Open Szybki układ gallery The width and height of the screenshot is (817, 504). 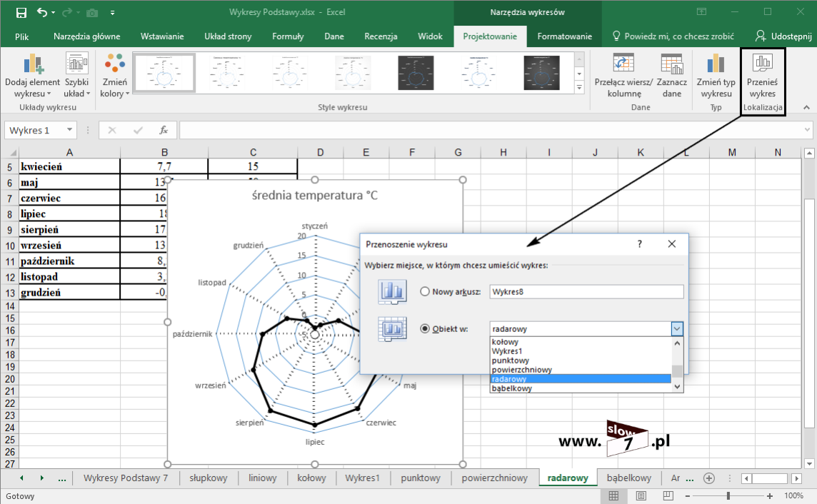coord(76,76)
